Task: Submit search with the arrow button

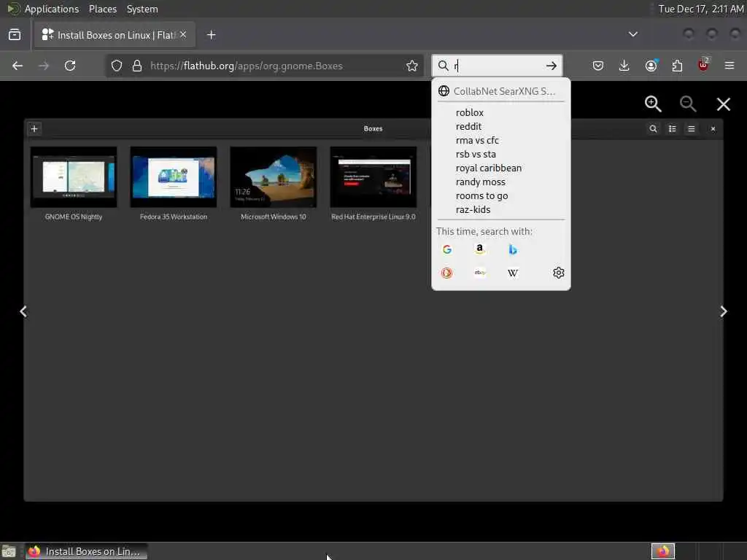Action: [x=551, y=66]
